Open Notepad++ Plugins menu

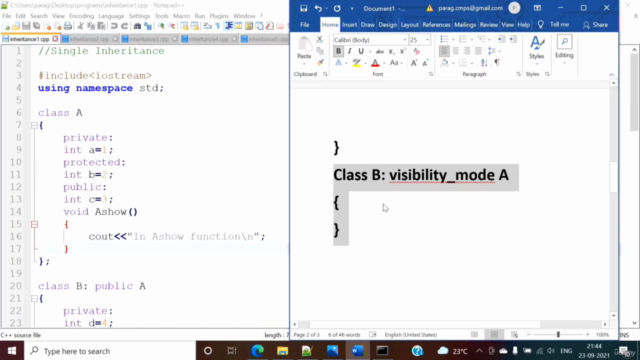(219, 16)
